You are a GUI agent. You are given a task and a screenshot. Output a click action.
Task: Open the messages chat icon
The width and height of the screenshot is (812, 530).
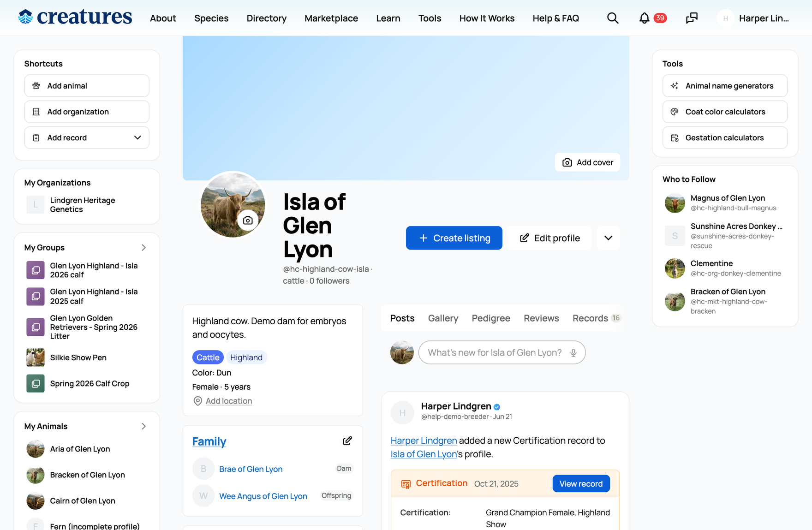(x=692, y=18)
